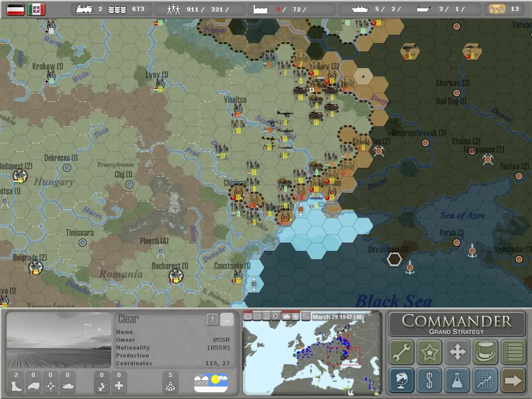Screen dimensions: 532x399
Task: Select the white hexagon at Sevastopol
Action: click(394, 260)
